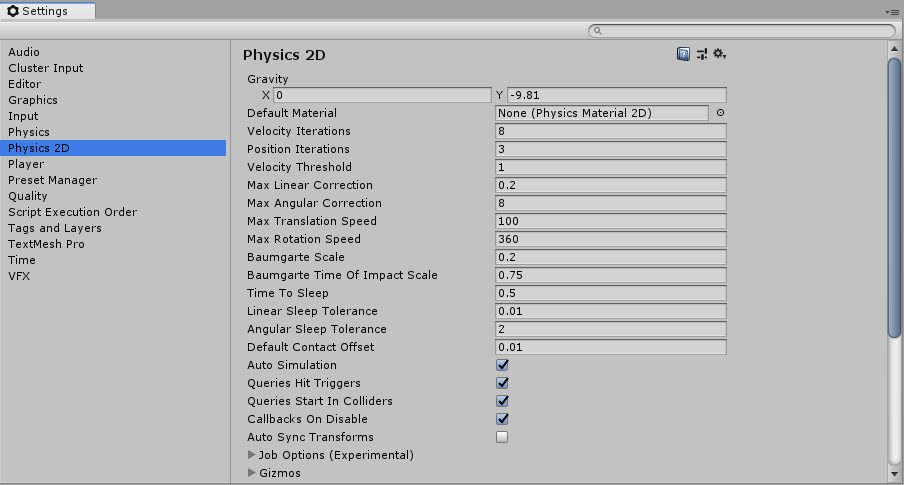
Task: Pick Default Material using the circle picker
Action: click(x=721, y=113)
